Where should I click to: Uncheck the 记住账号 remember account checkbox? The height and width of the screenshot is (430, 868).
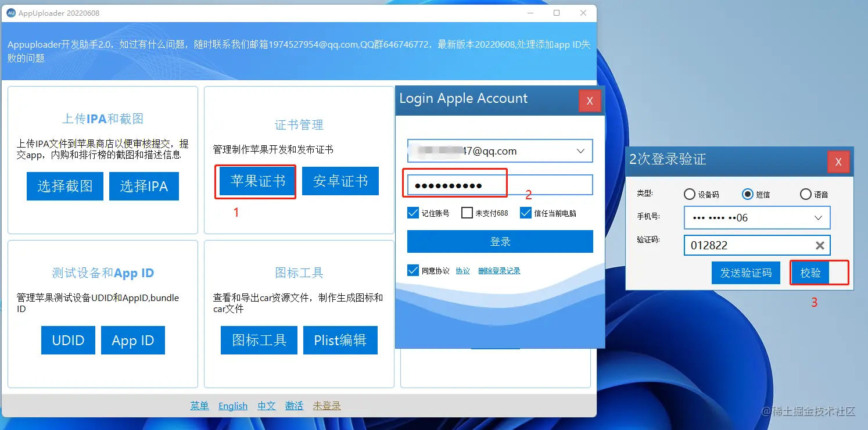tap(413, 213)
